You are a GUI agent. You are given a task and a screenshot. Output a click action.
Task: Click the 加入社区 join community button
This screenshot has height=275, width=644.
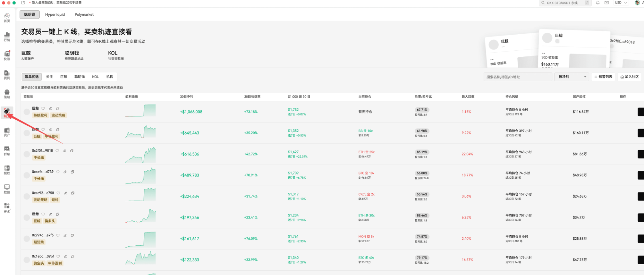pyautogui.click(x=630, y=77)
